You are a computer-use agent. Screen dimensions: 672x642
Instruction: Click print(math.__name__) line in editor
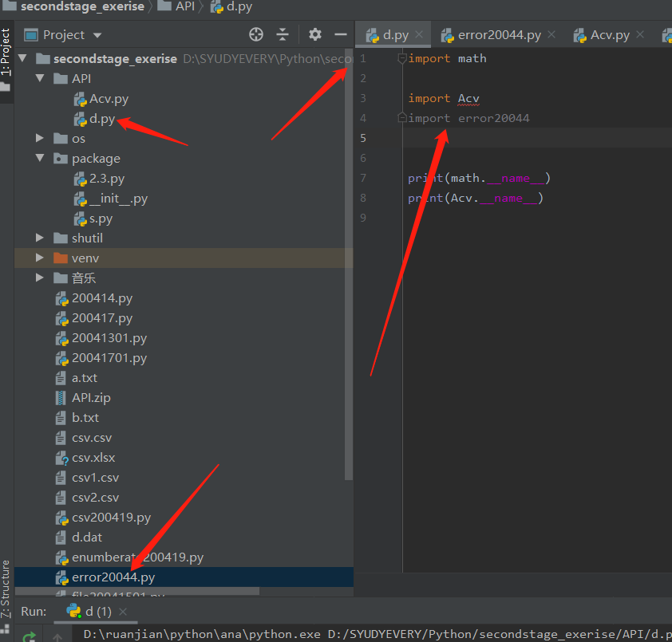point(479,178)
